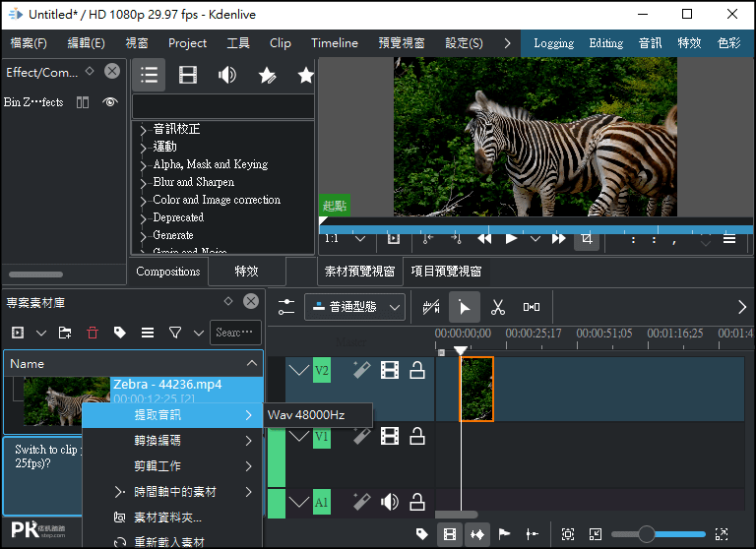Choose Wav 48000Hz audio extract option
Screen dimensions: 756x549
(318, 415)
